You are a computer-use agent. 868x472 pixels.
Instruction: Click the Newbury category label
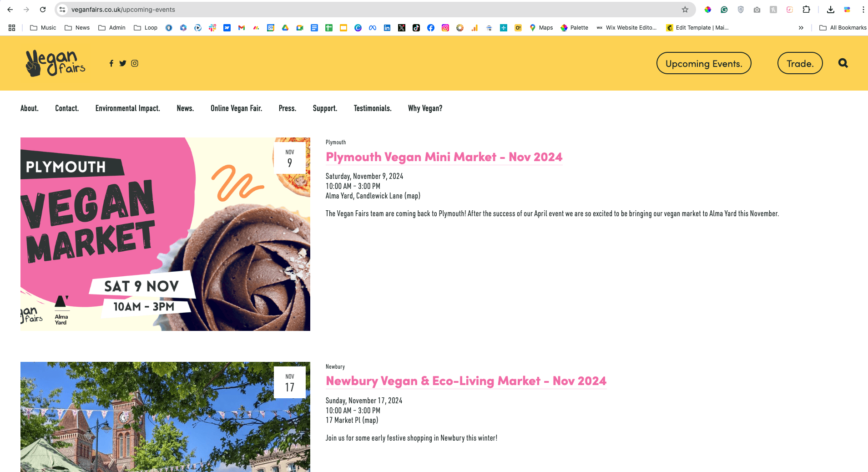(x=335, y=367)
